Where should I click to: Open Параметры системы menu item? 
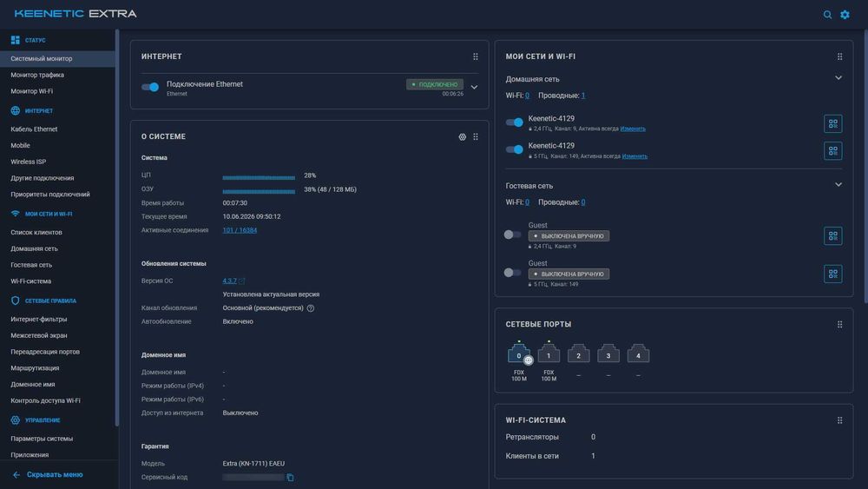tap(57, 439)
